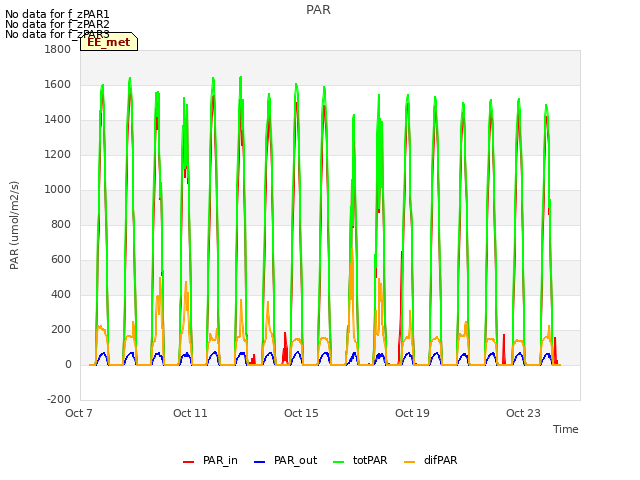Image resolution: width=640 pixels, height=480 pixels.
Task: Click the green totPAR legend swatch
Action: 339,462
